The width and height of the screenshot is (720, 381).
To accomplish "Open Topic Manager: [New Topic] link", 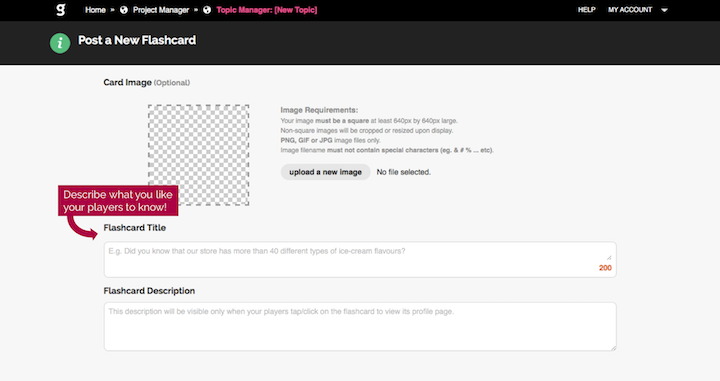I will pos(267,10).
